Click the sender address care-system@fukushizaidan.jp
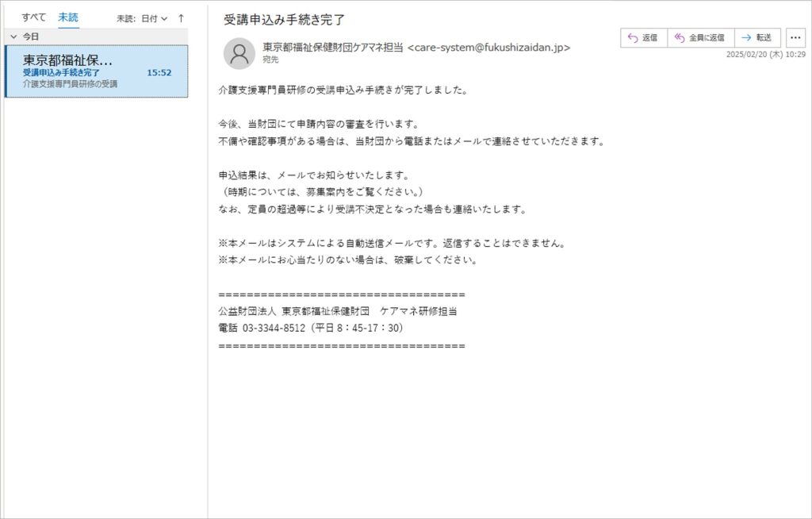This screenshot has width=812, height=519. (x=488, y=48)
